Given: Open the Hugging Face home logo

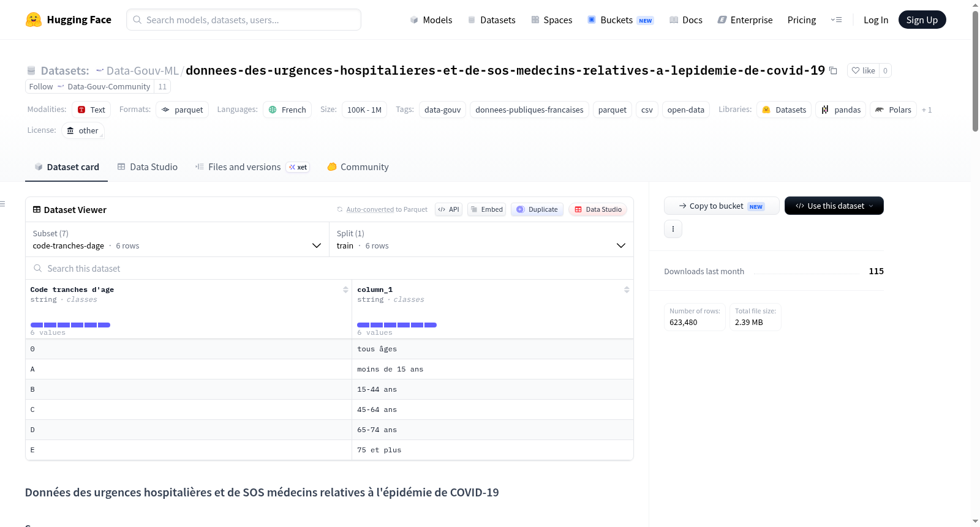Looking at the screenshot, I should click(68, 20).
